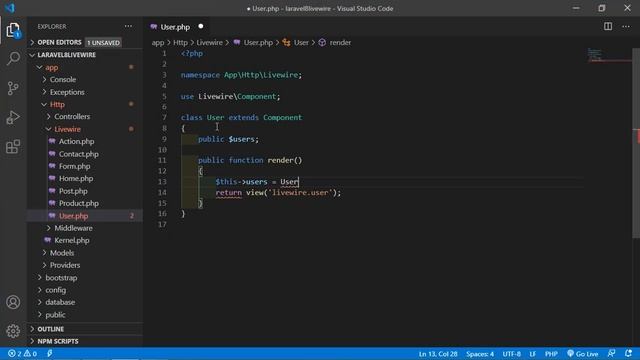Click Go Live in status bar
This screenshot has height=360, width=640.
[x=582, y=354]
